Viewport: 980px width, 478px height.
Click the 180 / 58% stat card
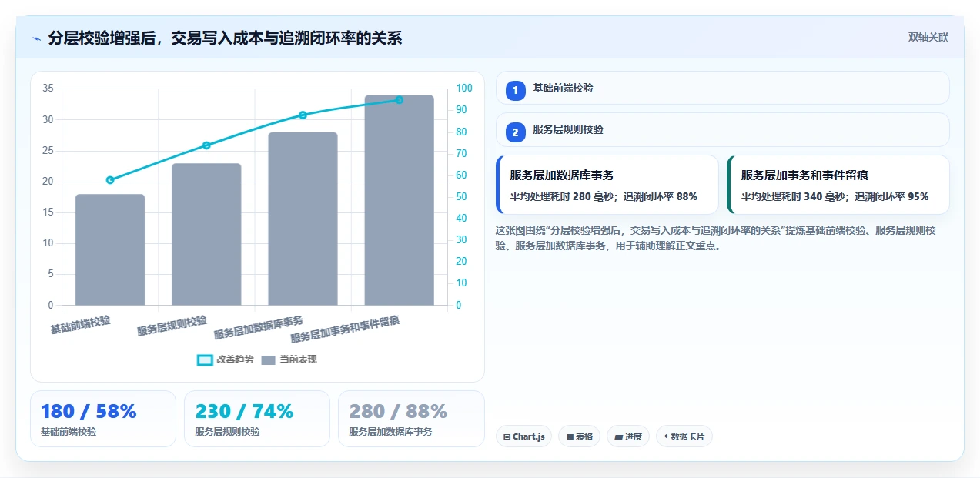103,419
